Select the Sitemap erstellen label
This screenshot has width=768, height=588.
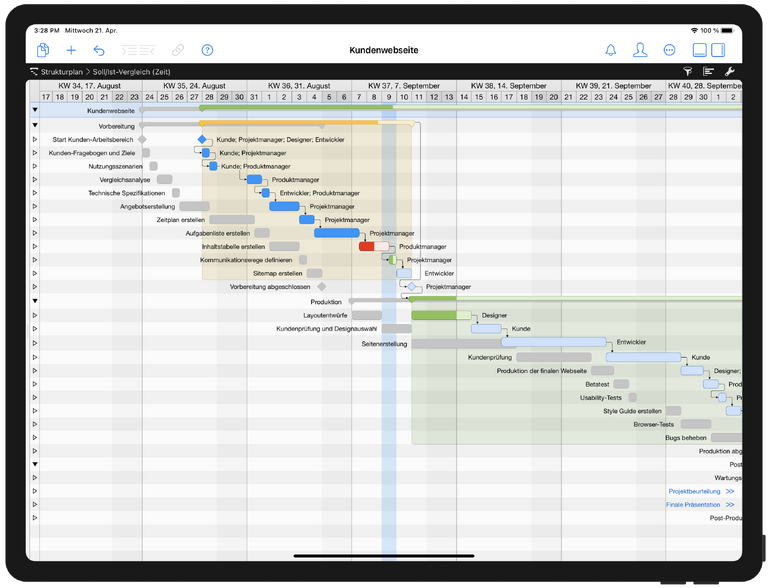pos(278,273)
